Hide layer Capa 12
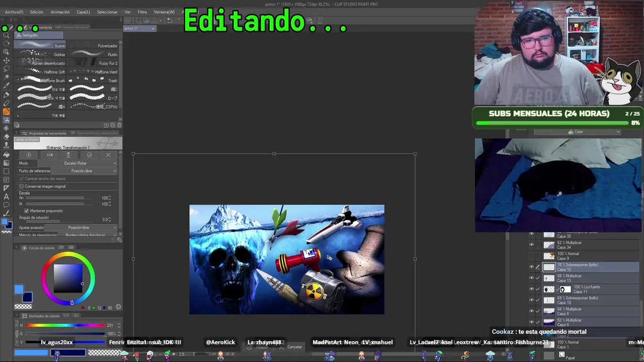This screenshot has width=644, height=362. (x=531, y=267)
